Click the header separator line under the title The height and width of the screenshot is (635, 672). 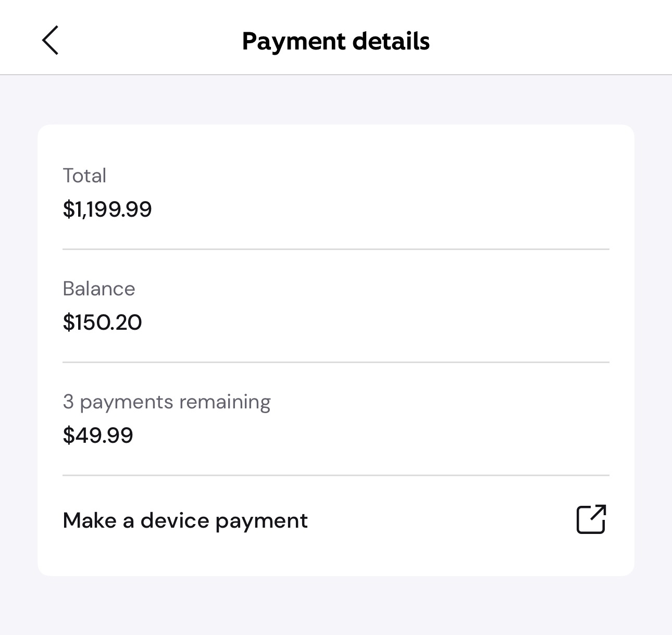coord(335,75)
